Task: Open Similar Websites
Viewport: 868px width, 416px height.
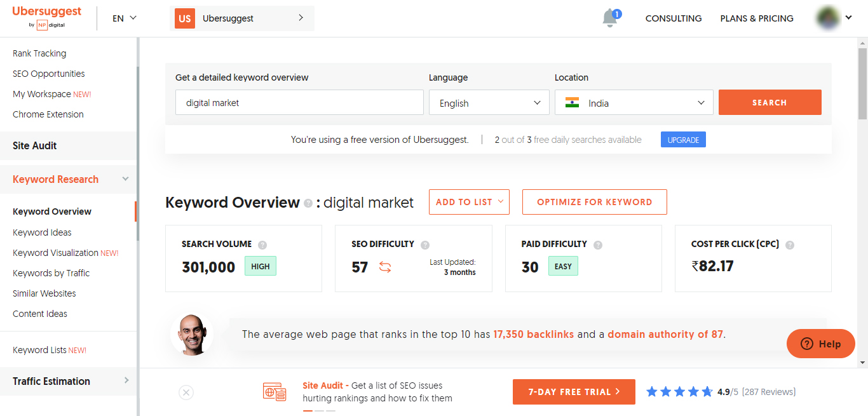Action: coord(44,293)
